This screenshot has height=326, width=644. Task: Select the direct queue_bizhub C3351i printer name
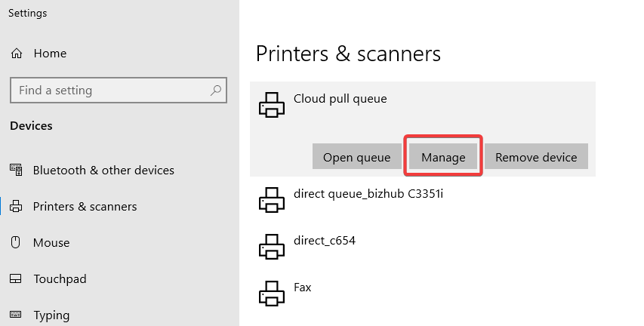pyautogui.click(x=368, y=193)
